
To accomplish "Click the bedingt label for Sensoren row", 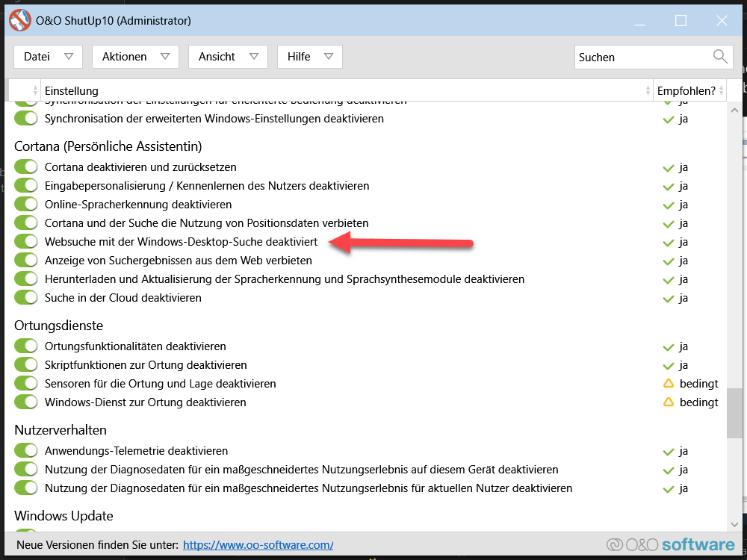I will pyautogui.click(x=699, y=384).
